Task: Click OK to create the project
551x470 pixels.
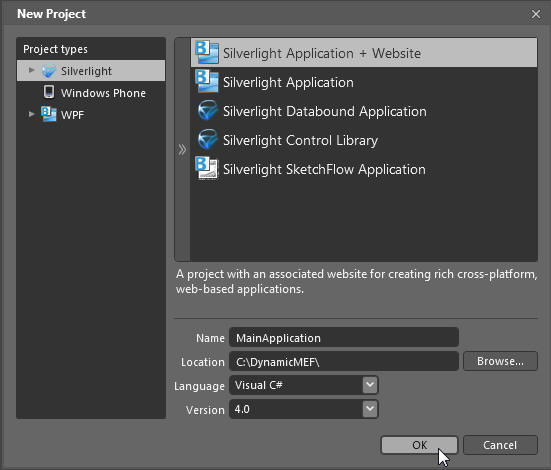Action: click(420, 445)
